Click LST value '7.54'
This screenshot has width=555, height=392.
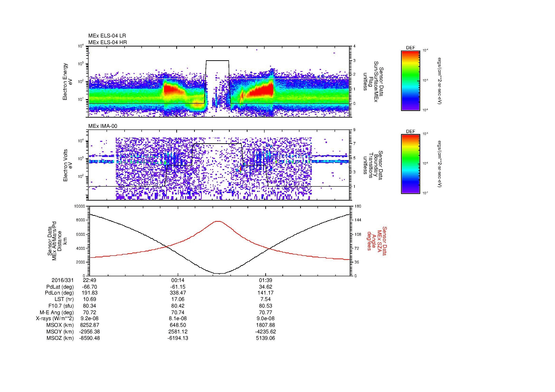click(266, 300)
